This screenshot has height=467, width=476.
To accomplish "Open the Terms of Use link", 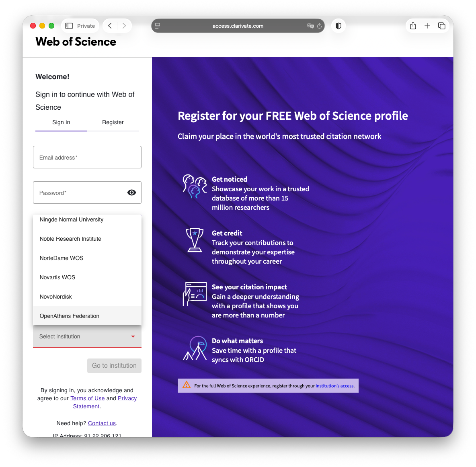I will [x=87, y=398].
